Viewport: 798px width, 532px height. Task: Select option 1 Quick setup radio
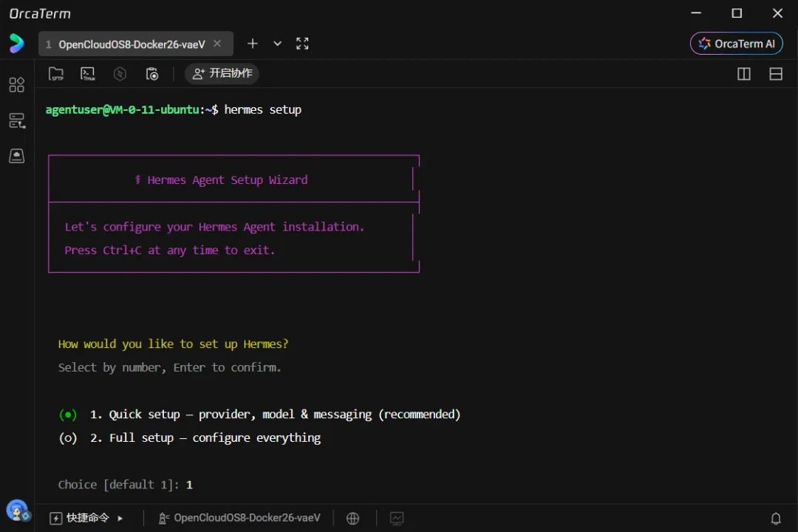(68, 415)
